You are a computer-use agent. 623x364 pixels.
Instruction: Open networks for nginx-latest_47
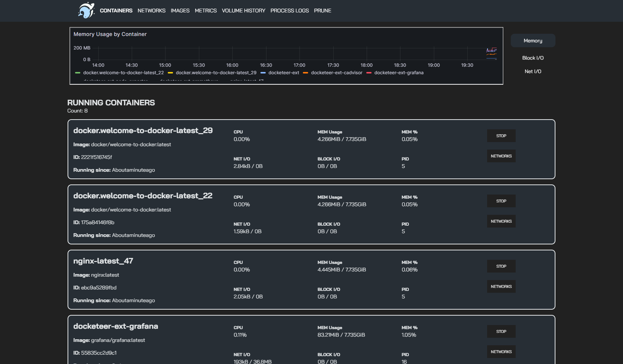(501, 286)
